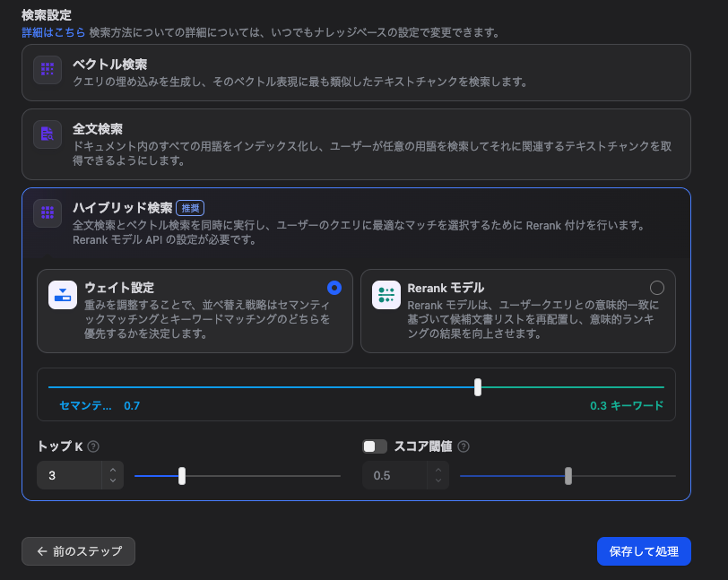
Task: Click the help icon beside トップ K
Action: 93,446
